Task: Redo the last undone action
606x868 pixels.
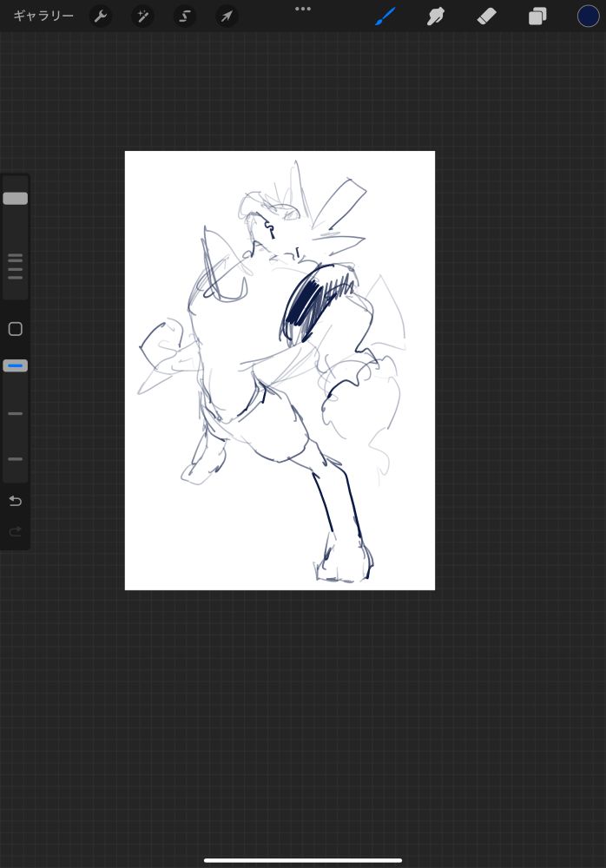Action: [16, 532]
